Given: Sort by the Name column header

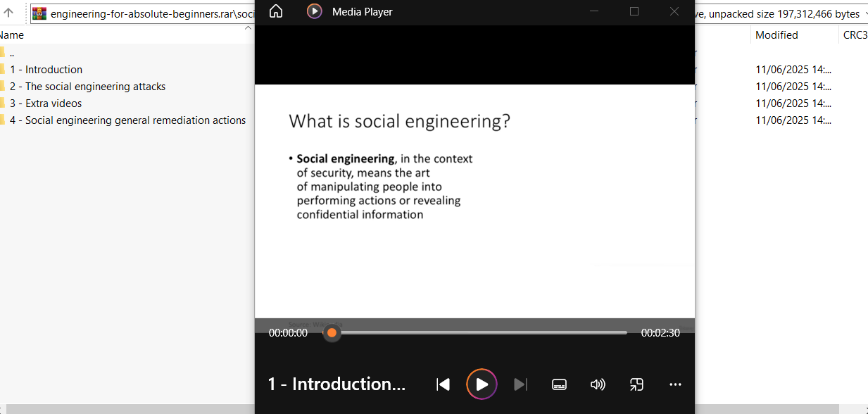Looking at the screenshot, I should (13, 35).
